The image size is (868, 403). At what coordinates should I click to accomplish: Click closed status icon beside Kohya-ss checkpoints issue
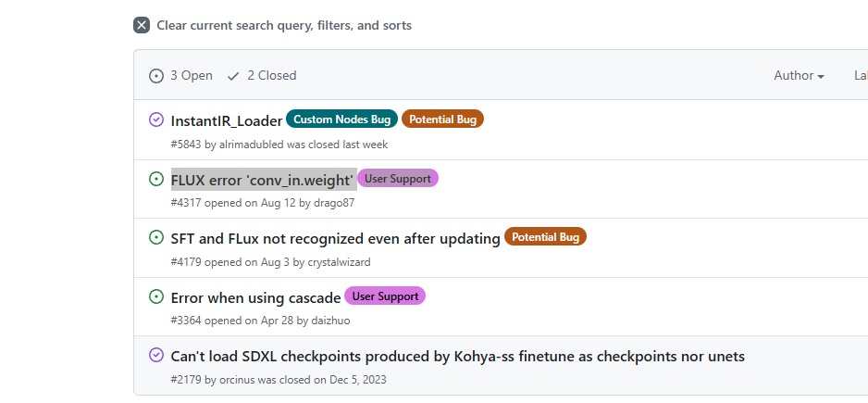point(156,356)
